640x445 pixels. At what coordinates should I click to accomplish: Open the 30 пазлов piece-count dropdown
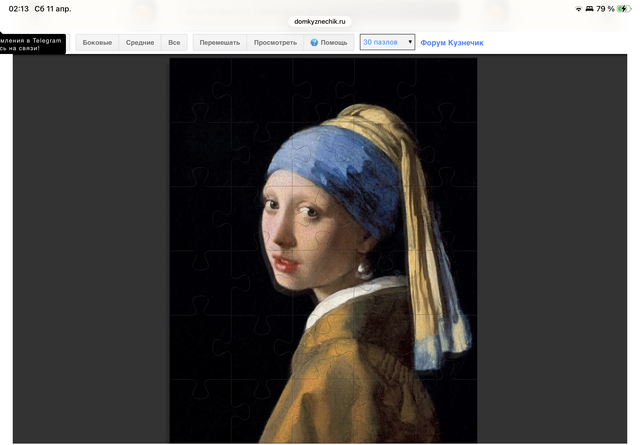(387, 43)
